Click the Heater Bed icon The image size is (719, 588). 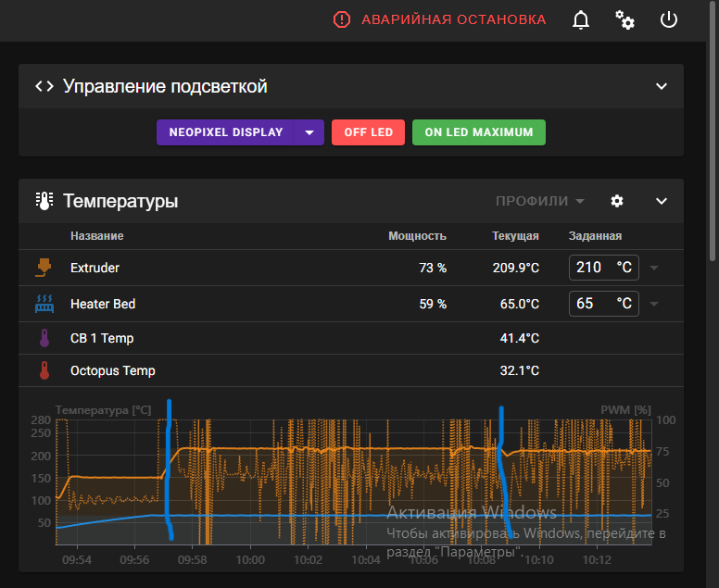tap(44, 304)
